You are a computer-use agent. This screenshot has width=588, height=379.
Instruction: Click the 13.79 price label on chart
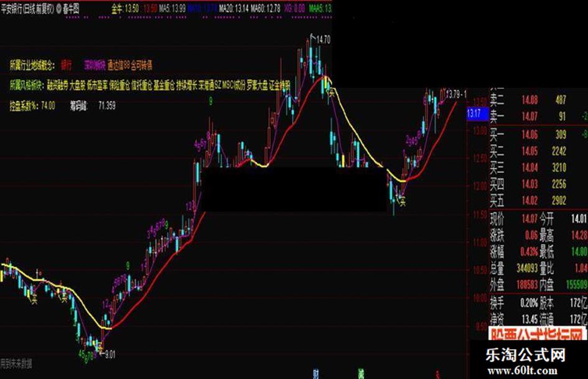(x=454, y=93)
